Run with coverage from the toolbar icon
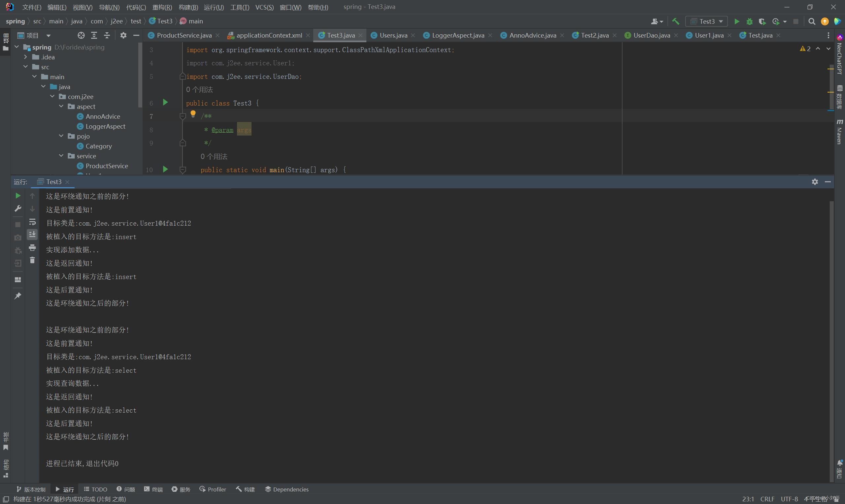845x504 pixels. pos(762,21)
